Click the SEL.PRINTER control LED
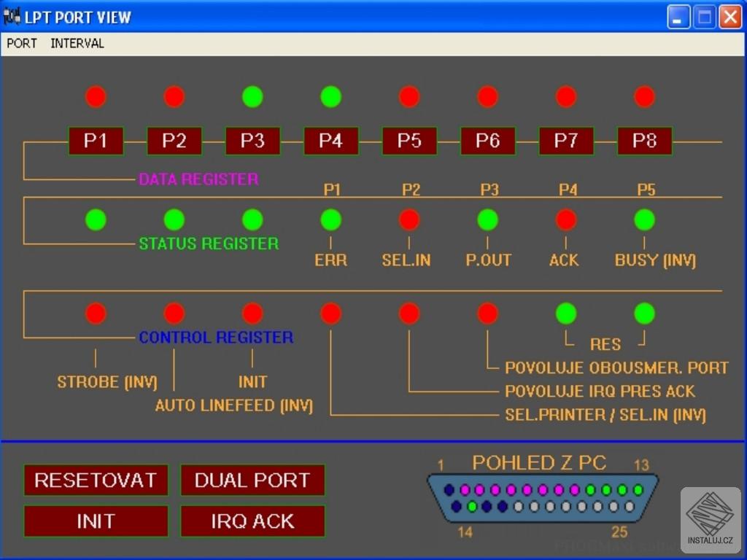The width and height of the screenshot is (747, 560). click(x=330, y=314)
